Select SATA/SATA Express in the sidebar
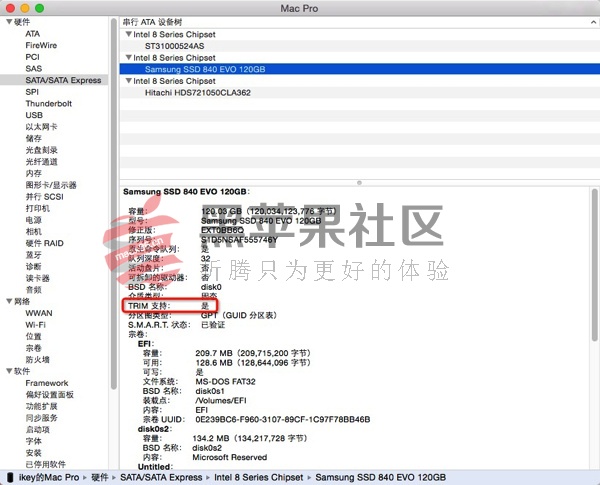This screenshot has width=600, height=485. [54, 80]
